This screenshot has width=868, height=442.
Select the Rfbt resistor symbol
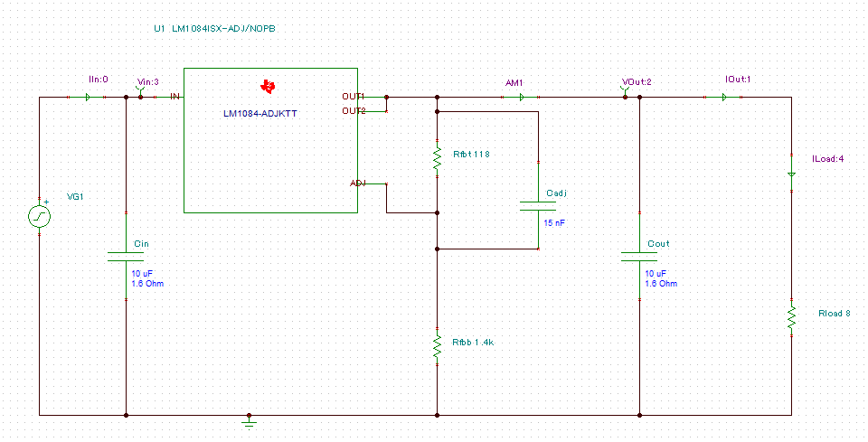click(437, 159)
